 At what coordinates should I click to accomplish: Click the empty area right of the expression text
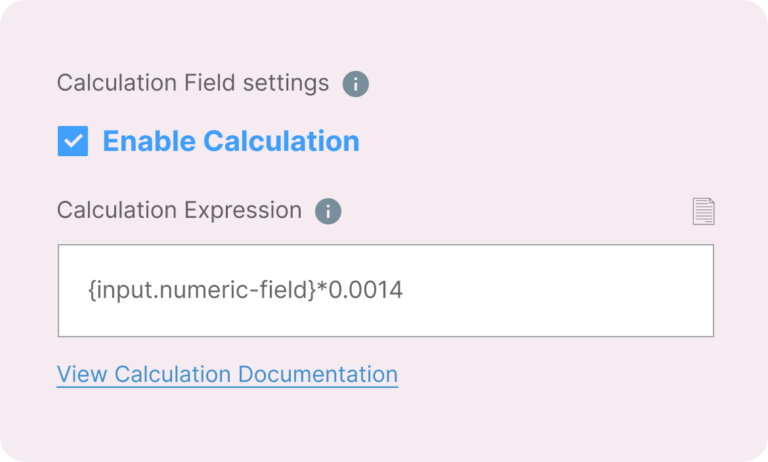560,291
